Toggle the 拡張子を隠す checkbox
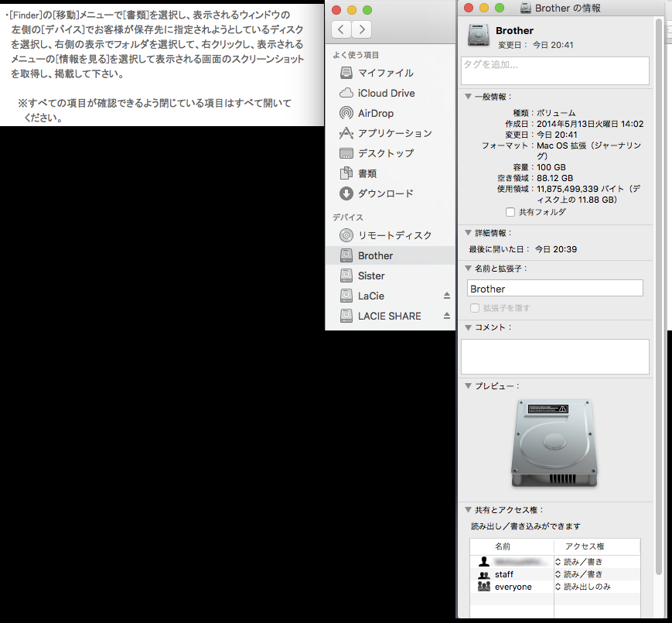 click(x=475, y=308)
